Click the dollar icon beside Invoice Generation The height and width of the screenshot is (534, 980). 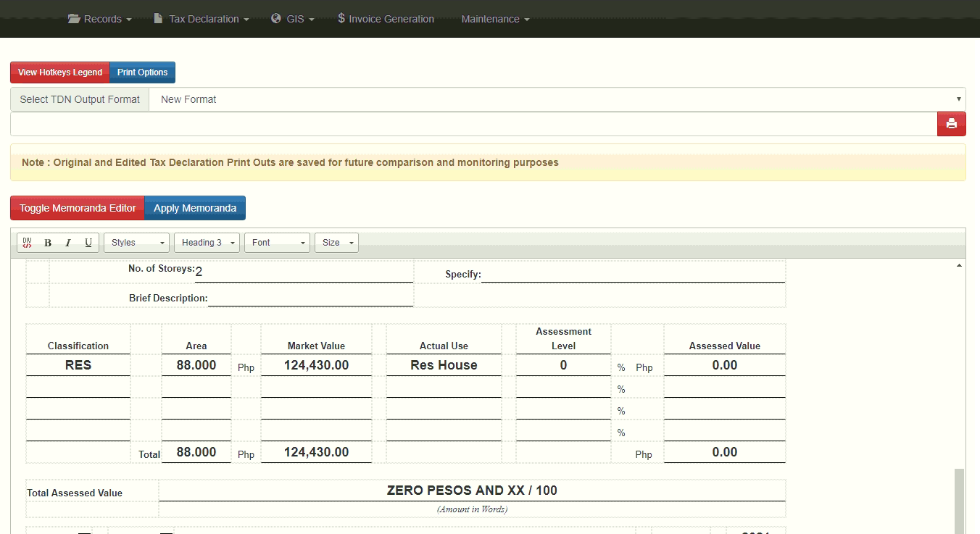[341, 19]
